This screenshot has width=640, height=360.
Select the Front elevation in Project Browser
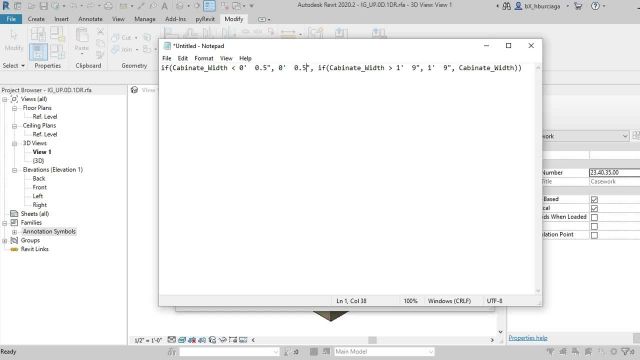[40, 187]
